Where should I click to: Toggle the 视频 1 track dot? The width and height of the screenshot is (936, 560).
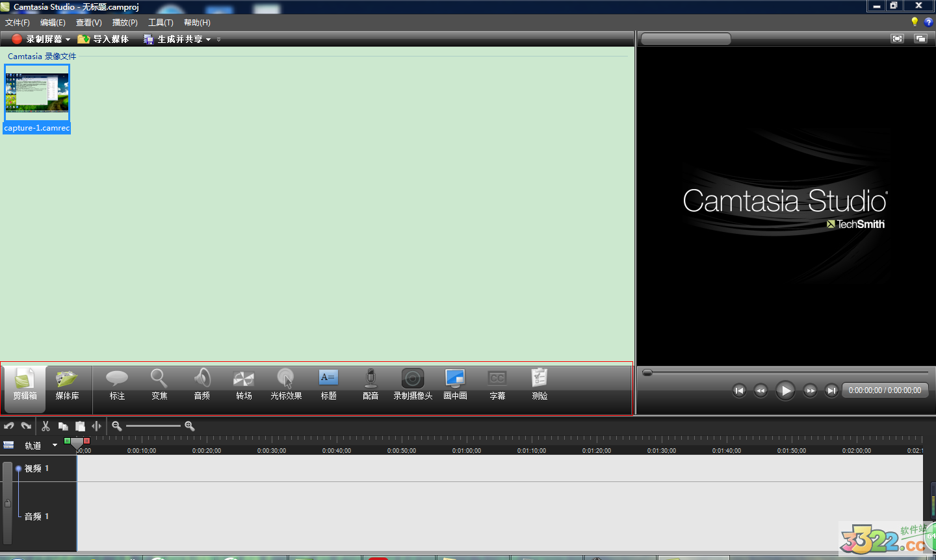pyautogui.click(x=18, y=468)
